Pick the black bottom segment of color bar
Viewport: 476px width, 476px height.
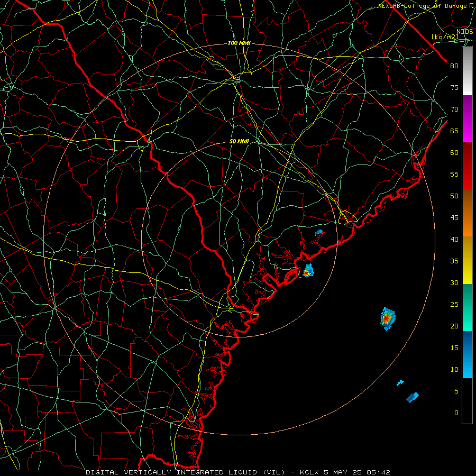click(x=467, y=401)
